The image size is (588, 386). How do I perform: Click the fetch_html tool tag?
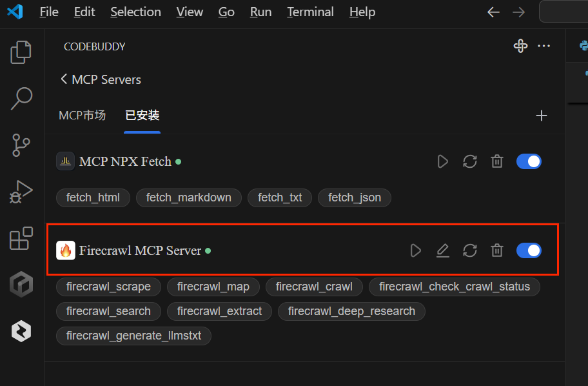click(x=93, y=198)
